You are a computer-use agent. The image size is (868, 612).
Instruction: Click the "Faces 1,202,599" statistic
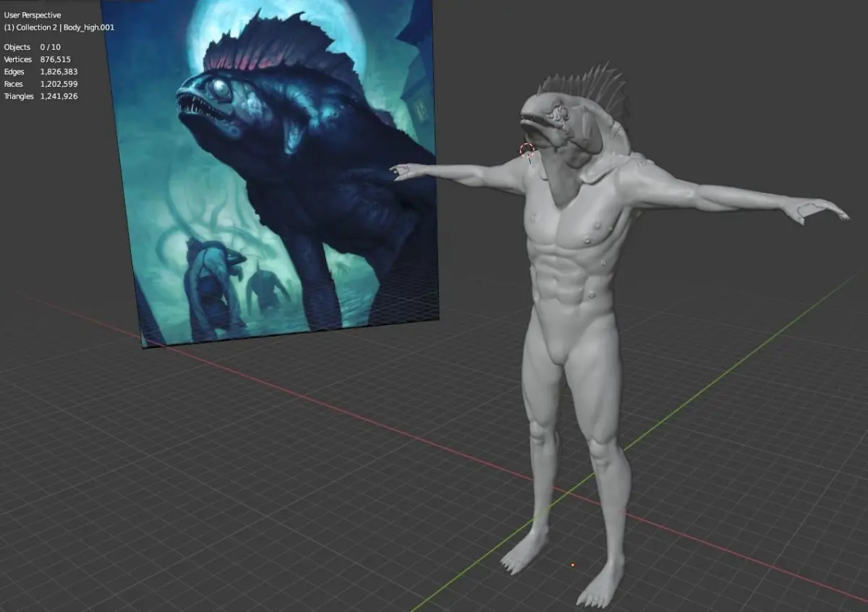[41, 84]
